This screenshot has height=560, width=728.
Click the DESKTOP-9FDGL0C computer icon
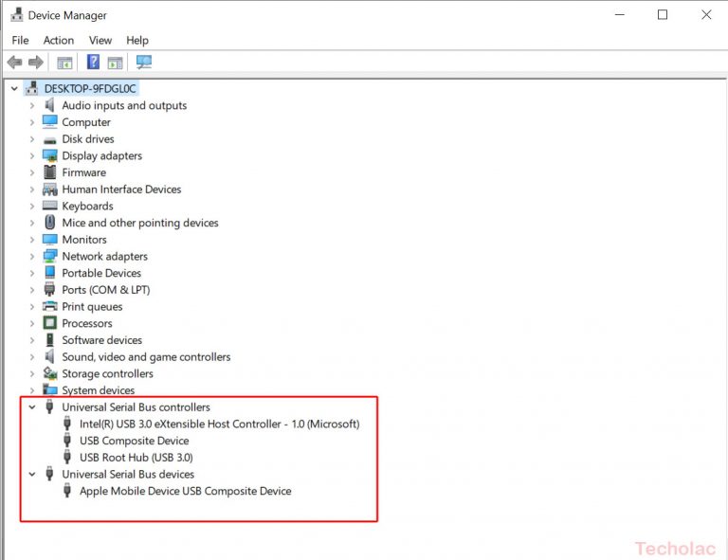tap(32, 88)
